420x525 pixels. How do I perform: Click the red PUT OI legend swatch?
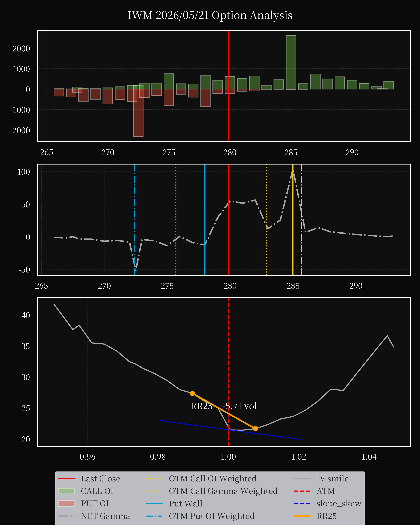[66, 503]
